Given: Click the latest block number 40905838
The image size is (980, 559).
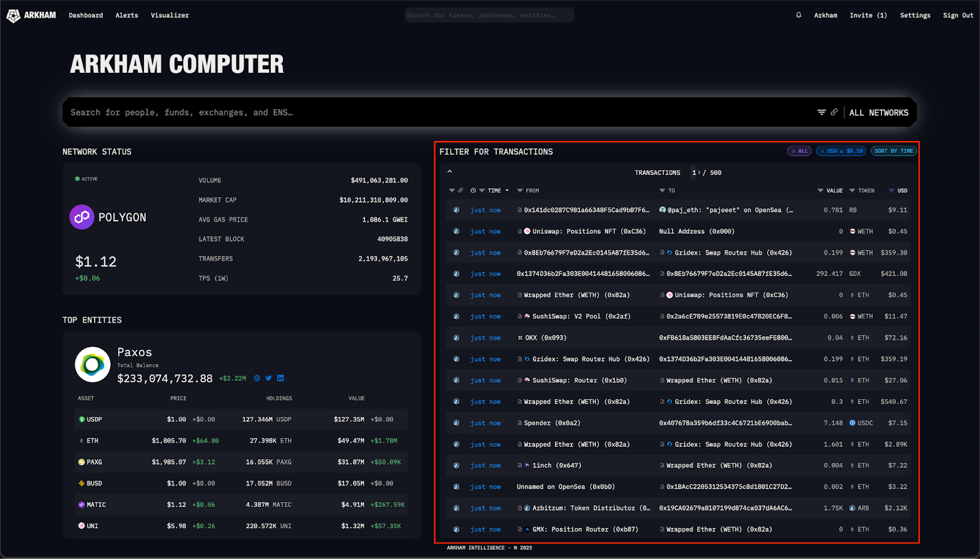Looking at the screenshot, I should 393,239.
